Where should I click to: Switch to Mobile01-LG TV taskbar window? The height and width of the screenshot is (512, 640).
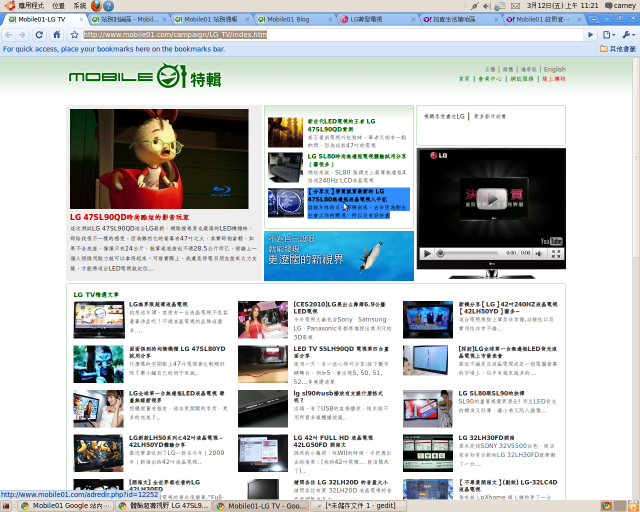pyautogui.click(x=262, y=506)
